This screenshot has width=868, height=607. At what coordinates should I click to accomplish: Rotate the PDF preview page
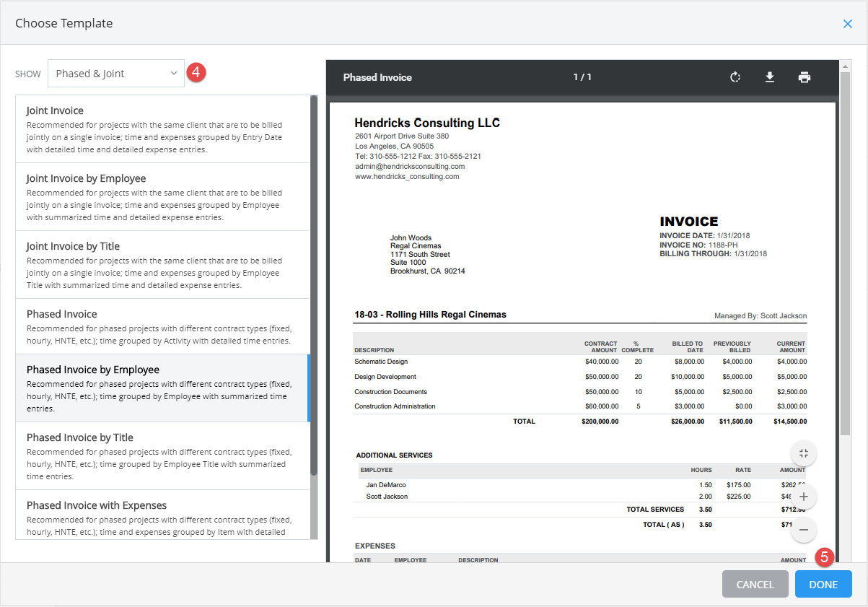735,77
